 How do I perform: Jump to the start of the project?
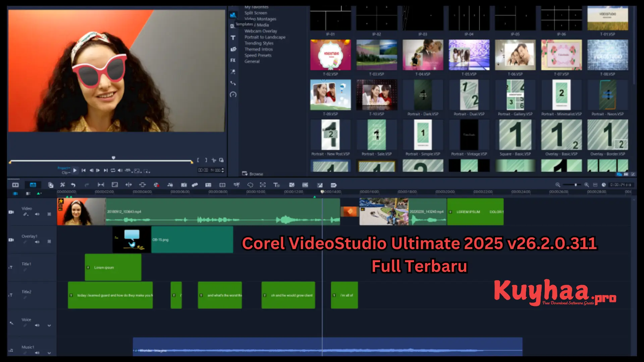[x=84, y=170]
